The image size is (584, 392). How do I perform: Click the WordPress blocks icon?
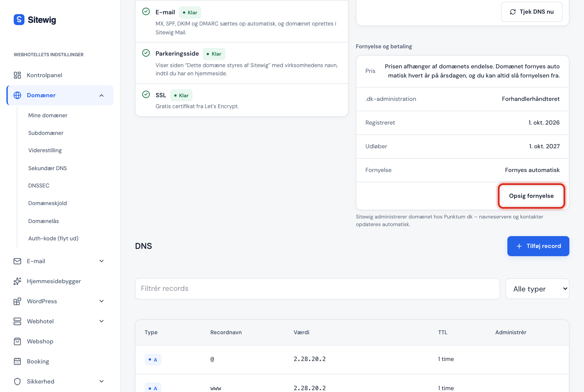point(17,301)
